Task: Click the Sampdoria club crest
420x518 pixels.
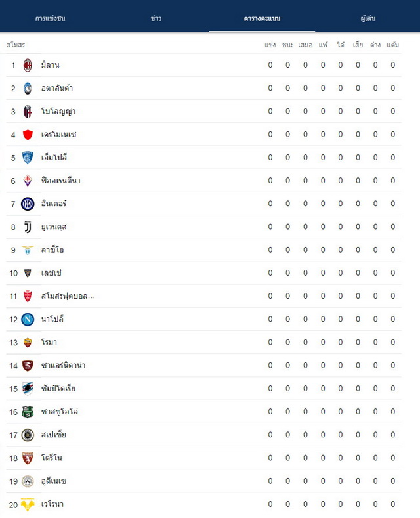Action: point(28,389)
